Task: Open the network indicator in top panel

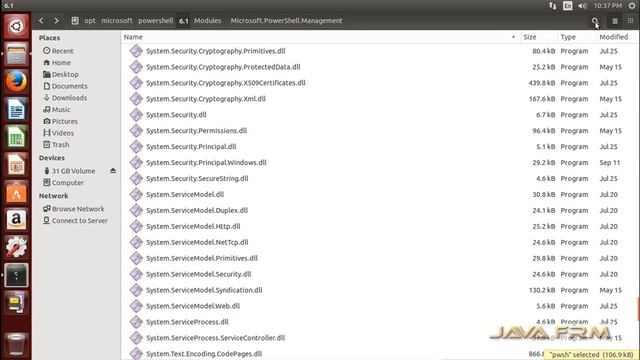Action: pos(552,6)
